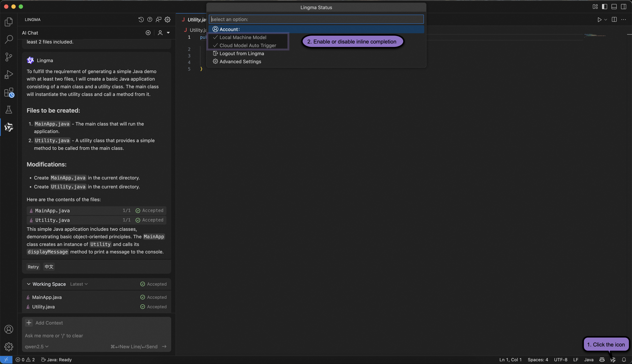The image size is (632, 364).
Task: Open the Run and Debug view
Action: coord(9,75)
